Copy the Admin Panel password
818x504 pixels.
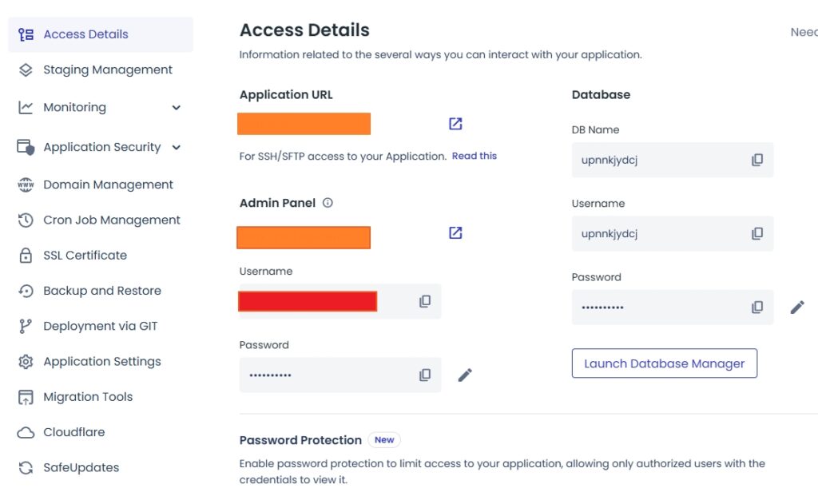coord(425,375)
